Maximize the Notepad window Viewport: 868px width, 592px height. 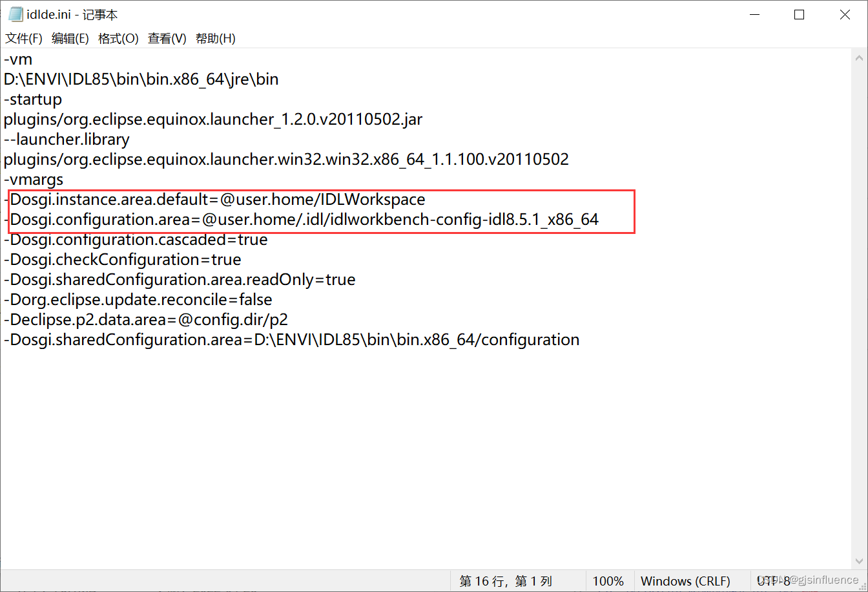799,14
